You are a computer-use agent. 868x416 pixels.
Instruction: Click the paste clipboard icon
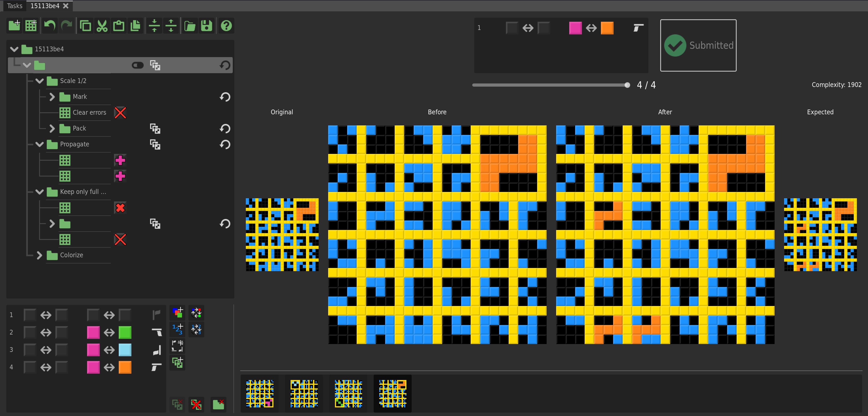(119, 26)
